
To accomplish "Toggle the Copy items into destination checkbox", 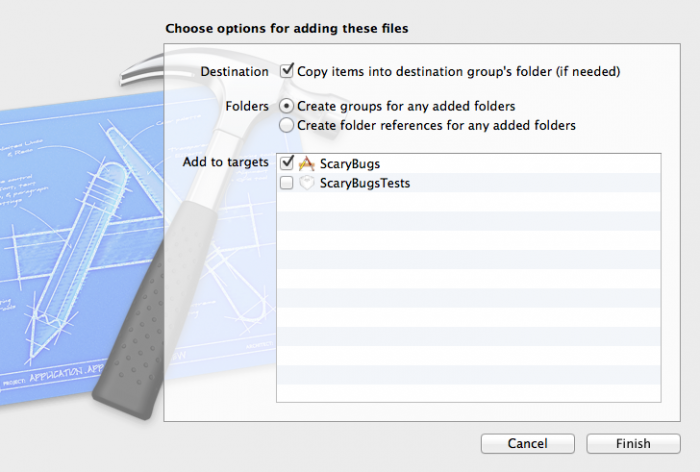I will click(287, 71).
